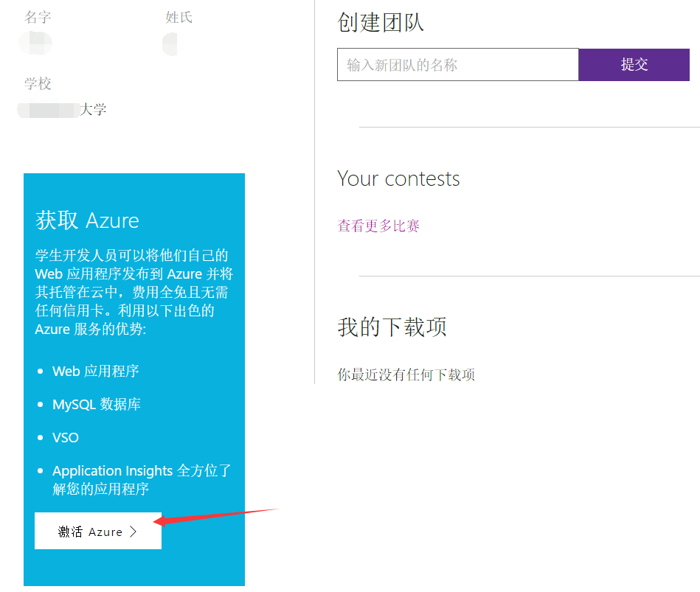Screen dimensions: 700x592
Task: Select the 名字 field label
Action: [38, 18]
